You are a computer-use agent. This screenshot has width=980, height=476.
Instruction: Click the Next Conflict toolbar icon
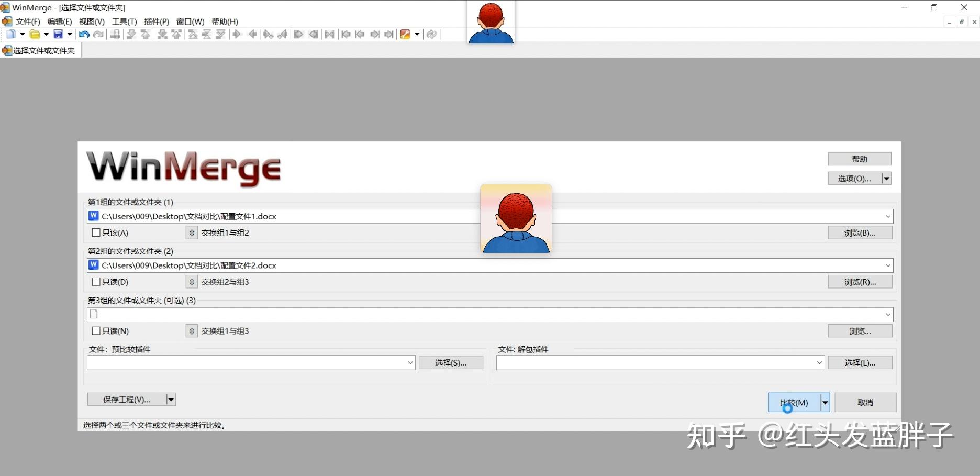click(163, 34)
